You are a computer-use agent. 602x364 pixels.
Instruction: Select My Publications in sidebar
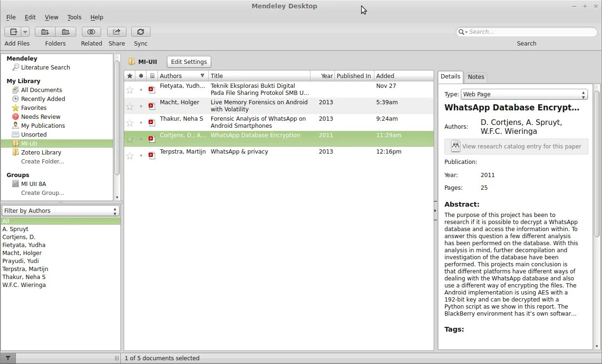[43, 125]
